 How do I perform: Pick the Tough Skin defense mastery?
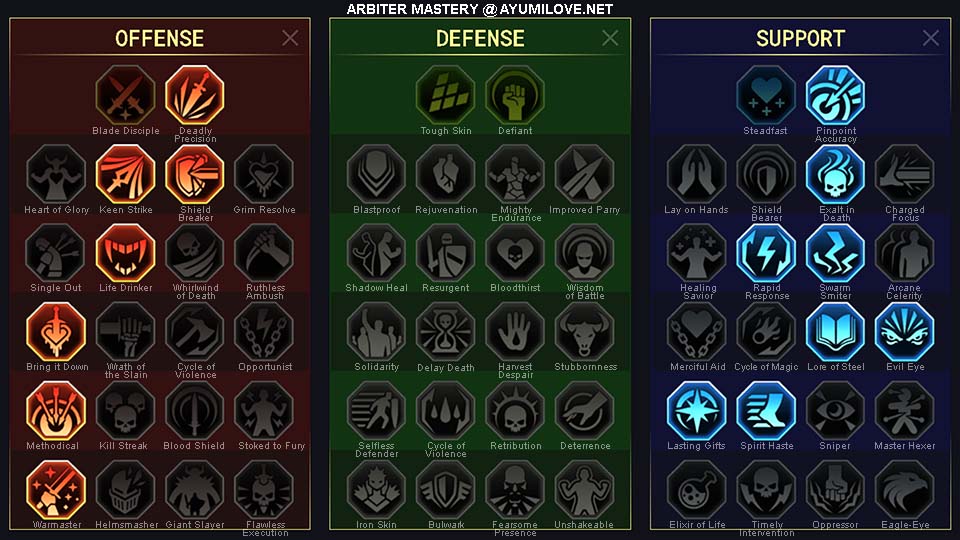tap(446, 95)
